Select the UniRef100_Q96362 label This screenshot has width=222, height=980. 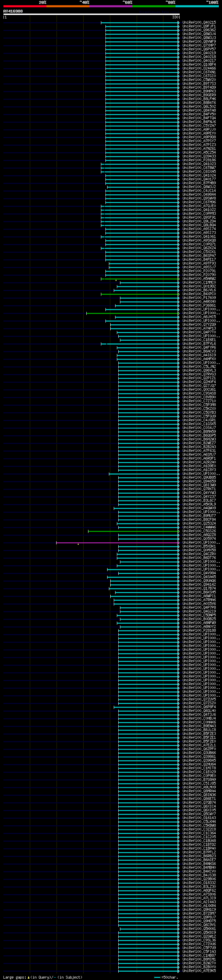(x=199, y=30)
